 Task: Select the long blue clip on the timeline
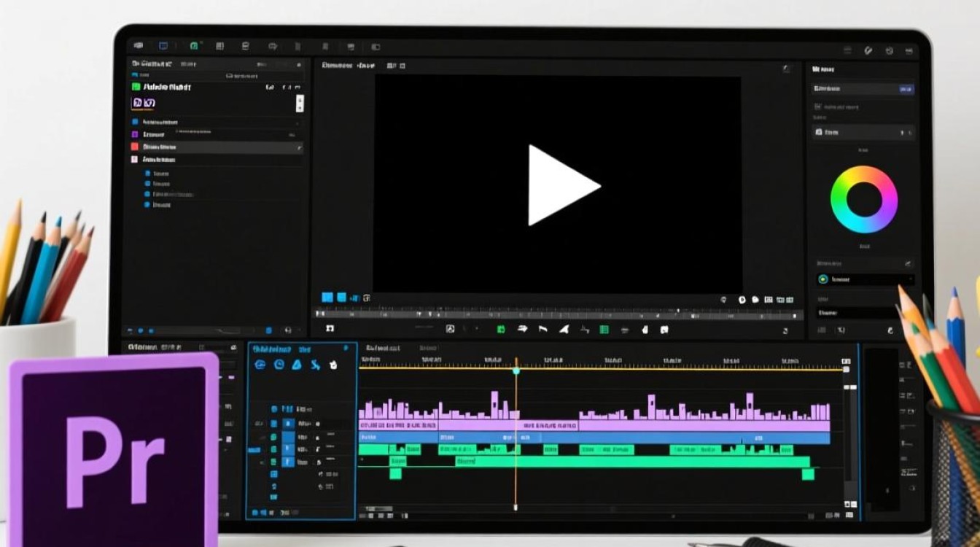pyautogui.click(x=594, y=438)
